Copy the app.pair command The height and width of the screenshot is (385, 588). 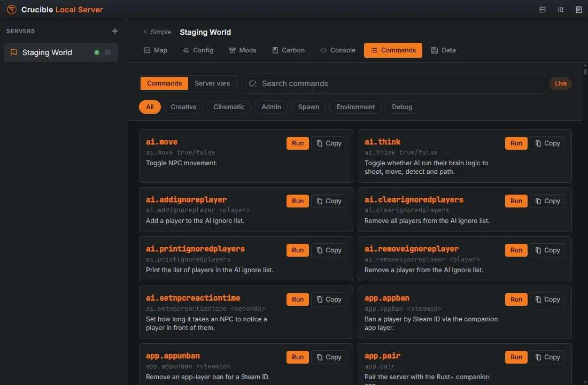547,357
